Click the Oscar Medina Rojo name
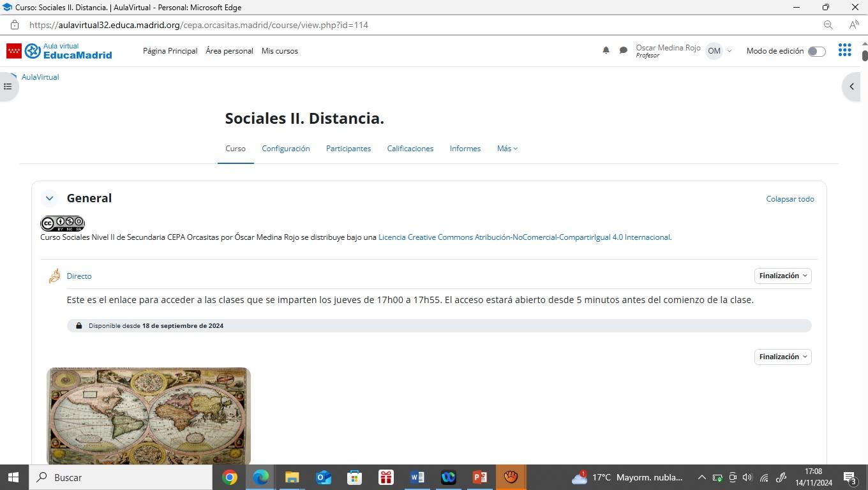This screenshot has width=868, height=490. (668, 48)
